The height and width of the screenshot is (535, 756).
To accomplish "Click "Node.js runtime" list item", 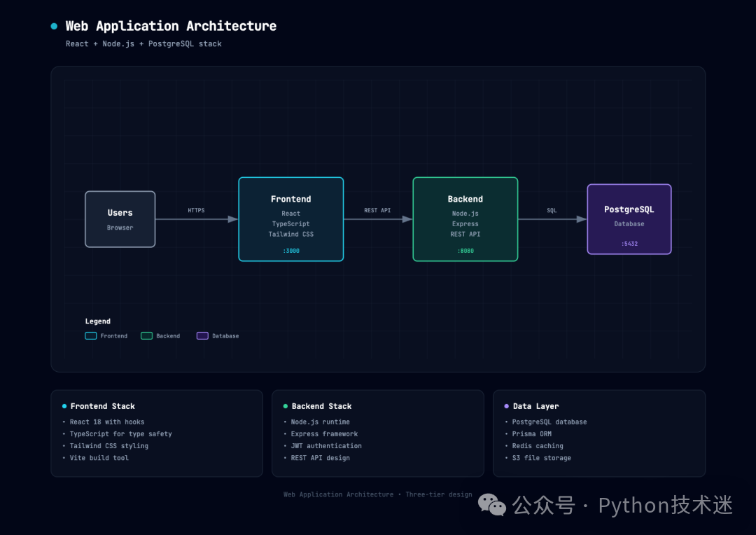I will 320,422.
